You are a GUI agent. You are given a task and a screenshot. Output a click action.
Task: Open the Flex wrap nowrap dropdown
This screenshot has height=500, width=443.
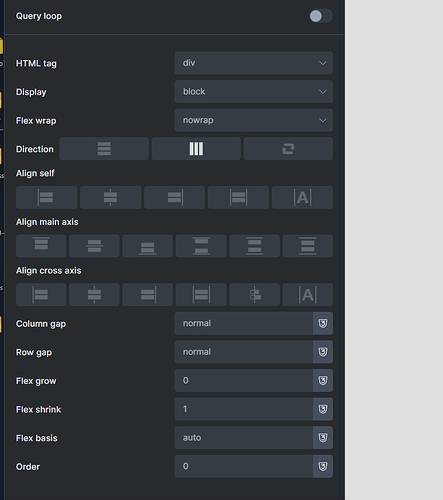(x=253, y=120)
